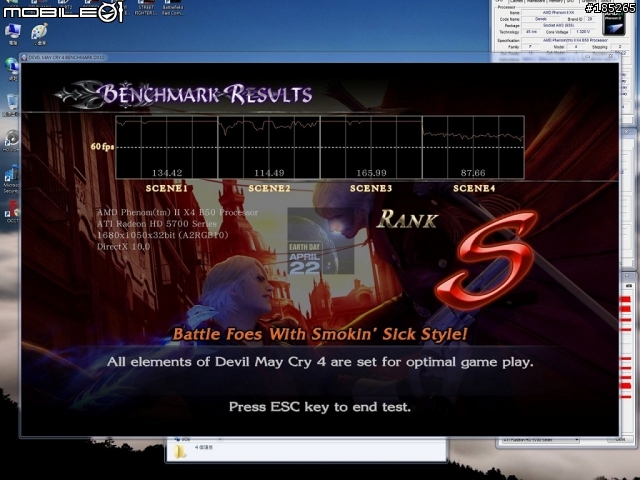Click the DirectX 10.0 text
Image resolution: width=640 pixels, height=480 pixels.
click(x=123, y=247)
